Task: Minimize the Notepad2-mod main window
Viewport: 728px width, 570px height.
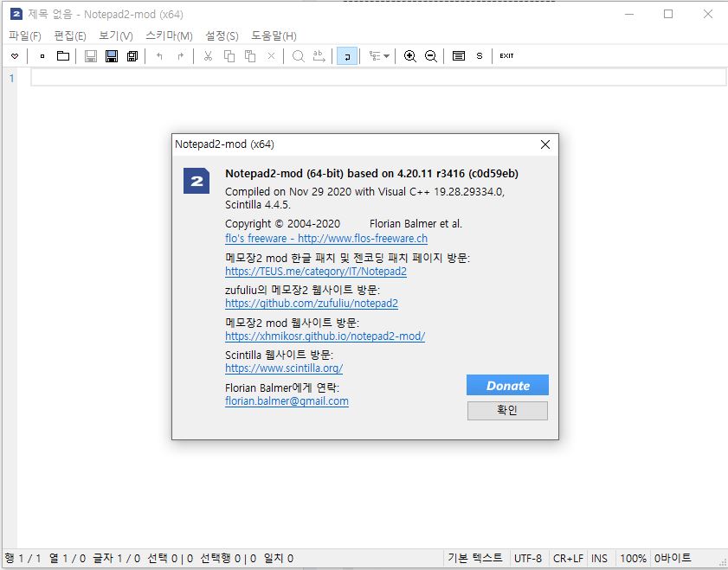Action: [x=629, y=14]
